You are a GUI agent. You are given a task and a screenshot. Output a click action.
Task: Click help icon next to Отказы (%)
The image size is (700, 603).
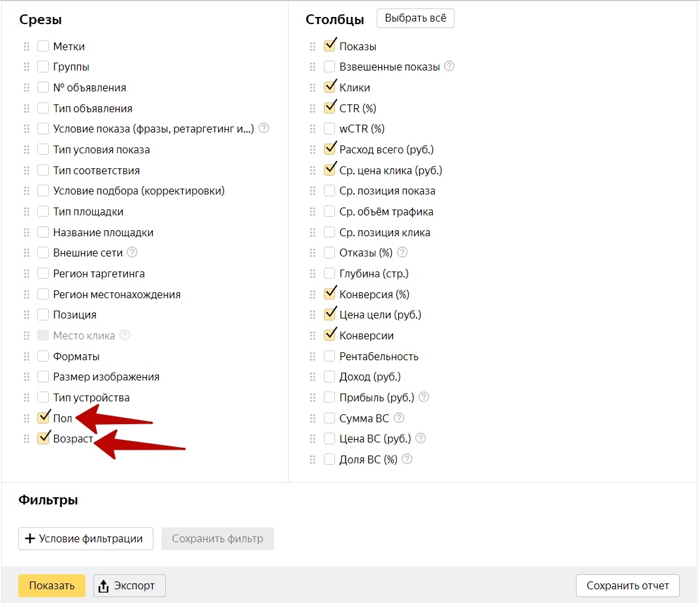(402, 253)
